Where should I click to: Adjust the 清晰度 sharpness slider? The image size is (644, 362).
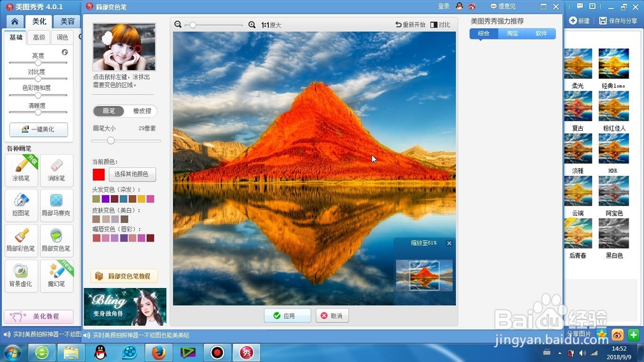tap(38, 112)
